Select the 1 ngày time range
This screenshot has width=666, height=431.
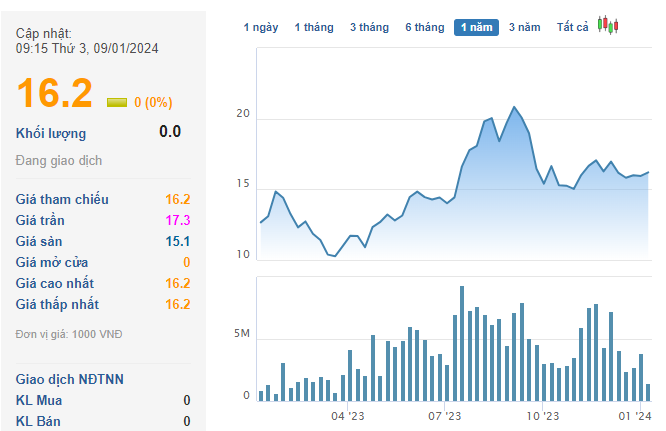261,28
